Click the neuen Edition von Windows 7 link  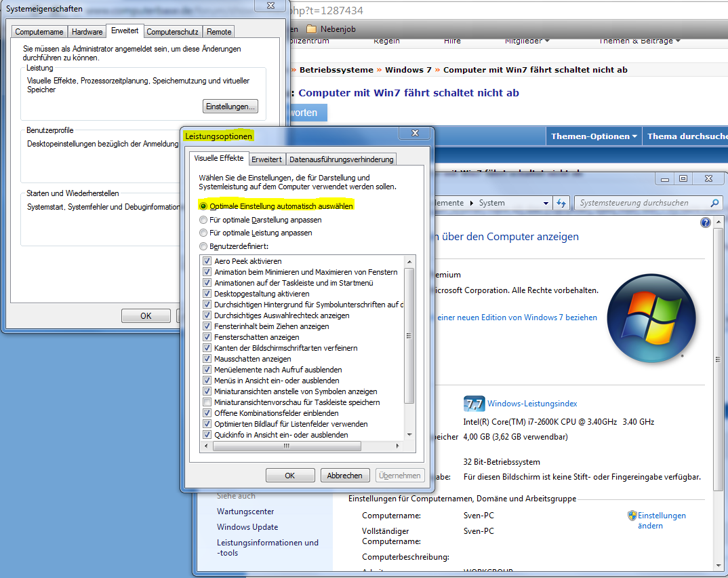[517, 317]
